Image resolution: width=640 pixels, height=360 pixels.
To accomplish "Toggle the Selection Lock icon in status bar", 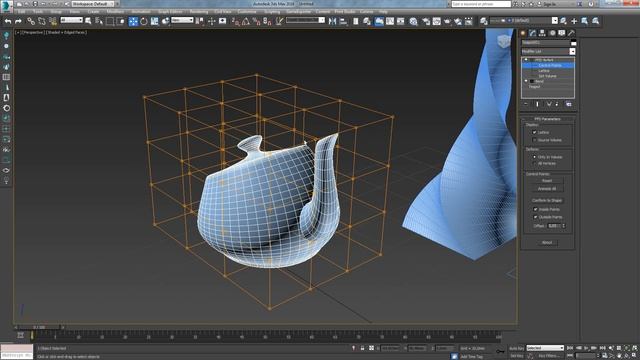I will point(362,348).
